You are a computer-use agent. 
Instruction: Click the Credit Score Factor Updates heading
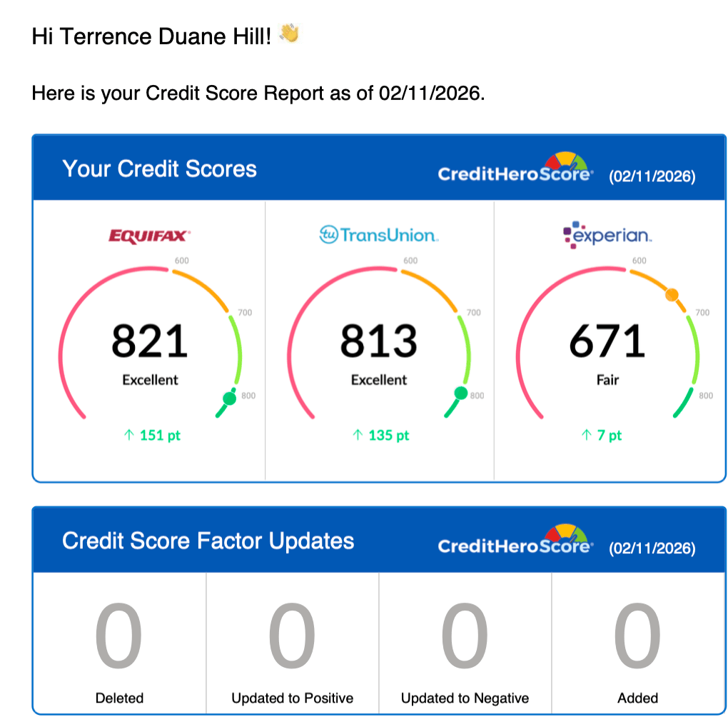pyautogui.click(x=208, y=541)
